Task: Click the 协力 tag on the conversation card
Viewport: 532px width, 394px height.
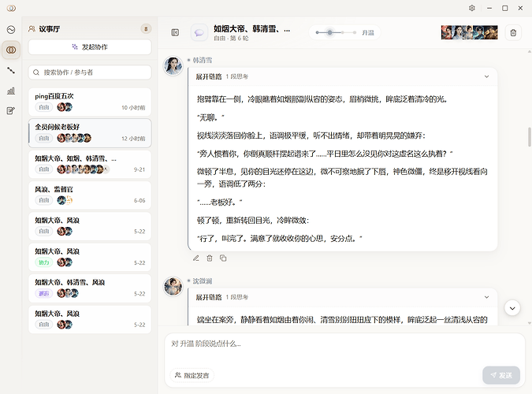Action: coord(44,262)
